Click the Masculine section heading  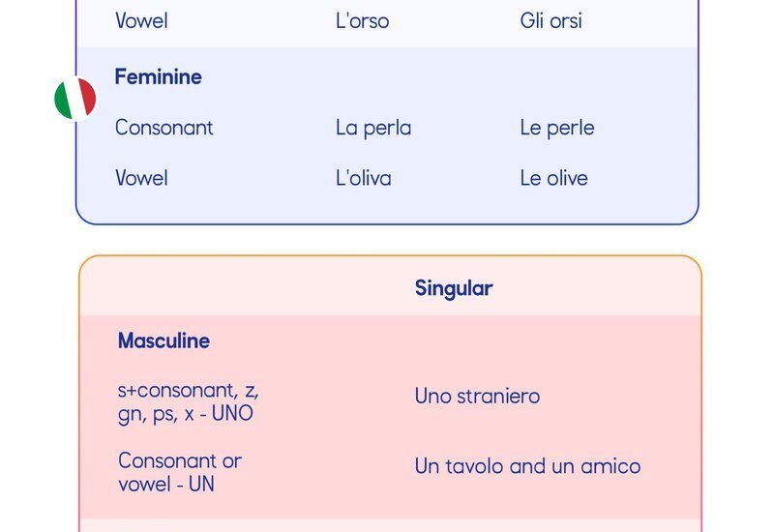tap(164, 341)
